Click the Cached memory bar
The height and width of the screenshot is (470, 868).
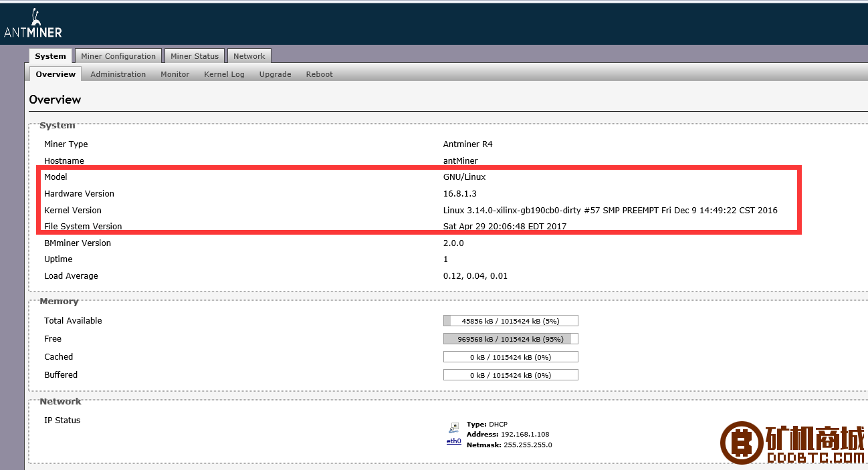511,357
